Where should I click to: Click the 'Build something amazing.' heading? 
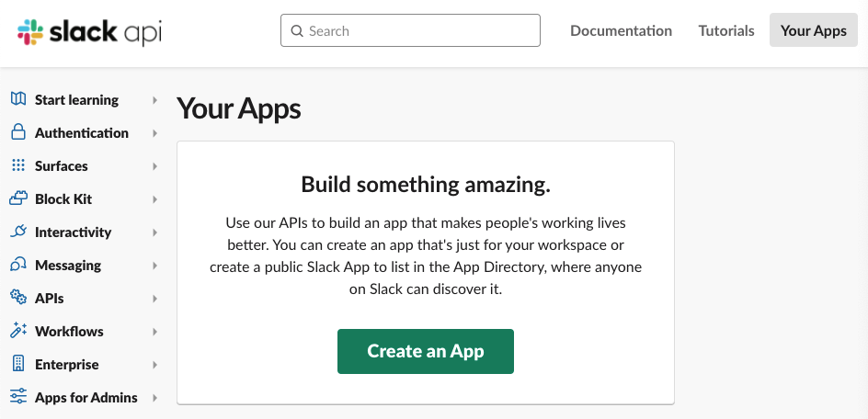[x=426, y=185]
